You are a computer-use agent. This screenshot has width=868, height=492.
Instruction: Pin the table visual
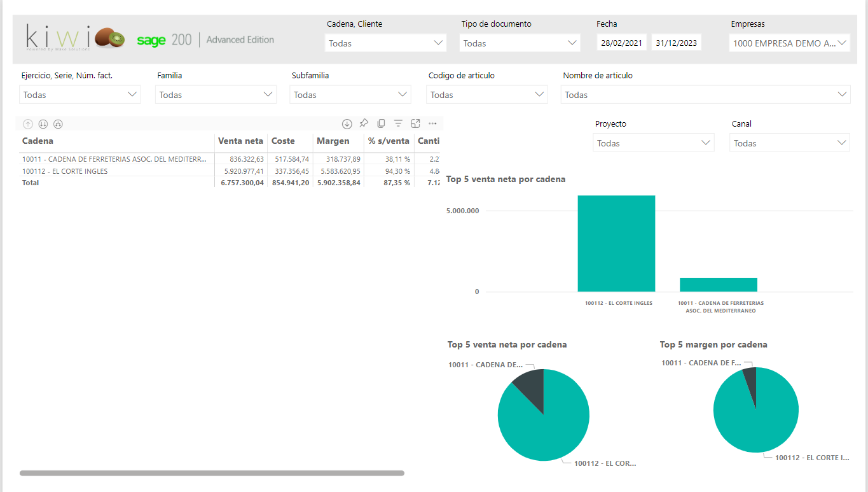[364, 123]
